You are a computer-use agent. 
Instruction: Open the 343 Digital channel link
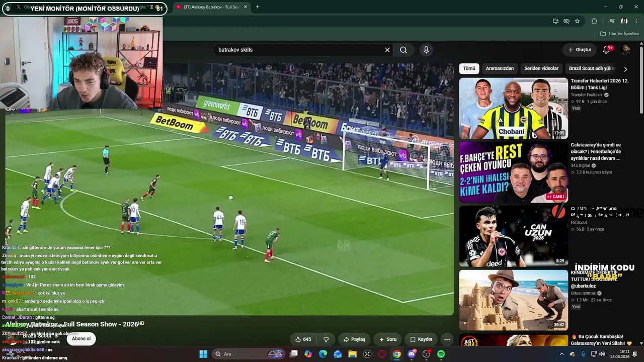pos(581,165)
